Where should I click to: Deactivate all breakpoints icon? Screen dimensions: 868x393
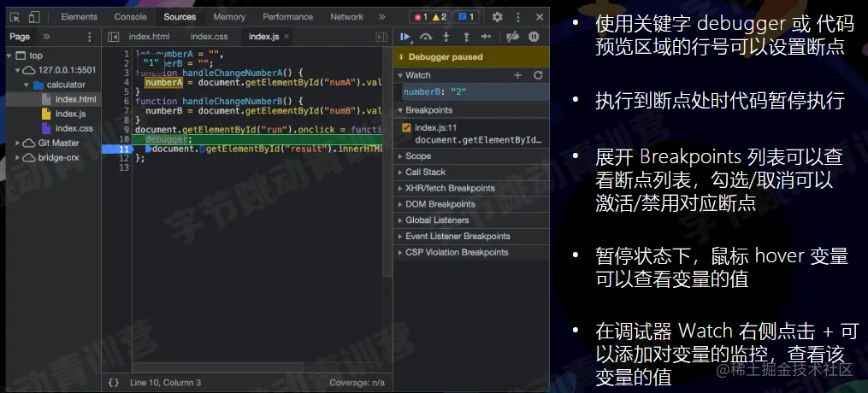512,37
